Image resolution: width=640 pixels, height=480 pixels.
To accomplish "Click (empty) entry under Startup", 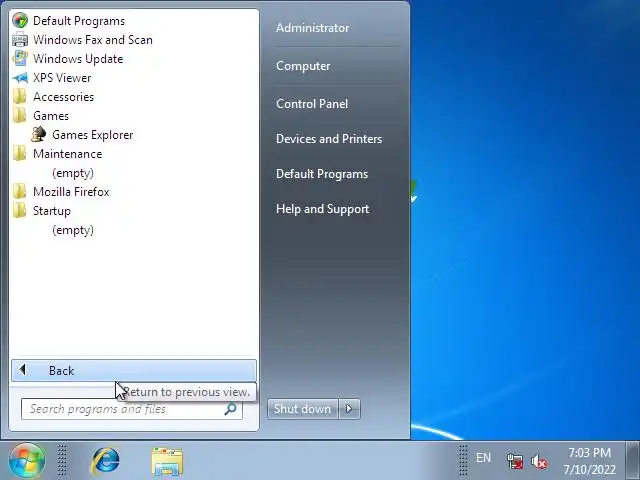I will click(73, 230).
